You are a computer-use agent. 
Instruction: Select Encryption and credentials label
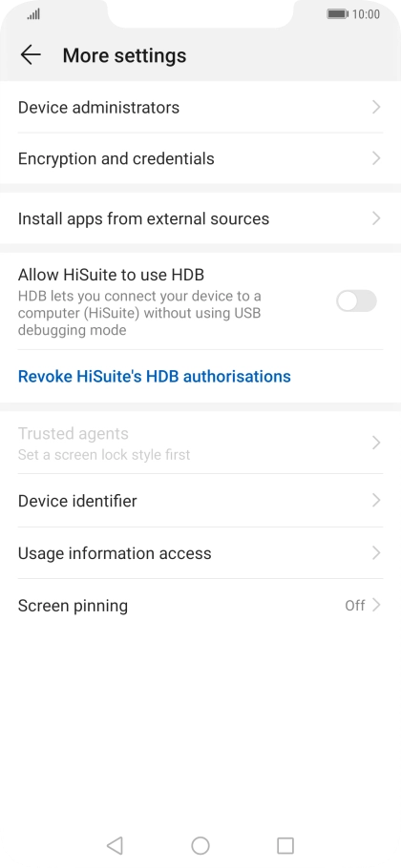pos(116,159)
